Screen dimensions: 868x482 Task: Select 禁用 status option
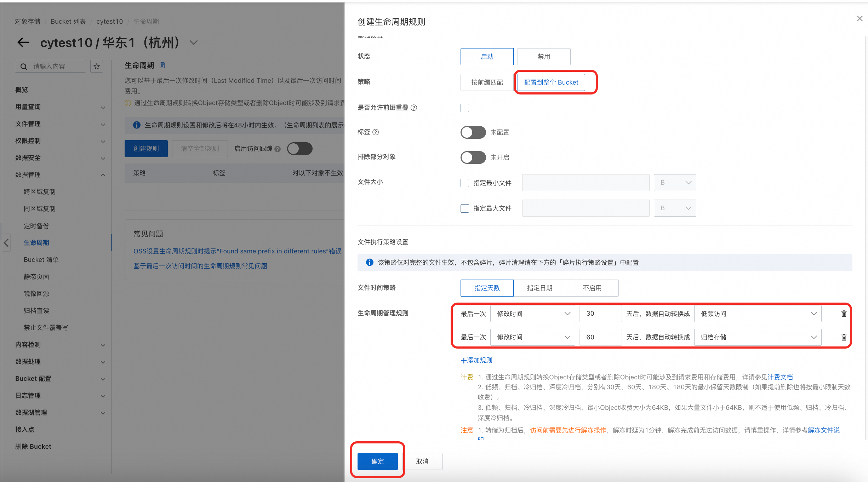point(544,57)
